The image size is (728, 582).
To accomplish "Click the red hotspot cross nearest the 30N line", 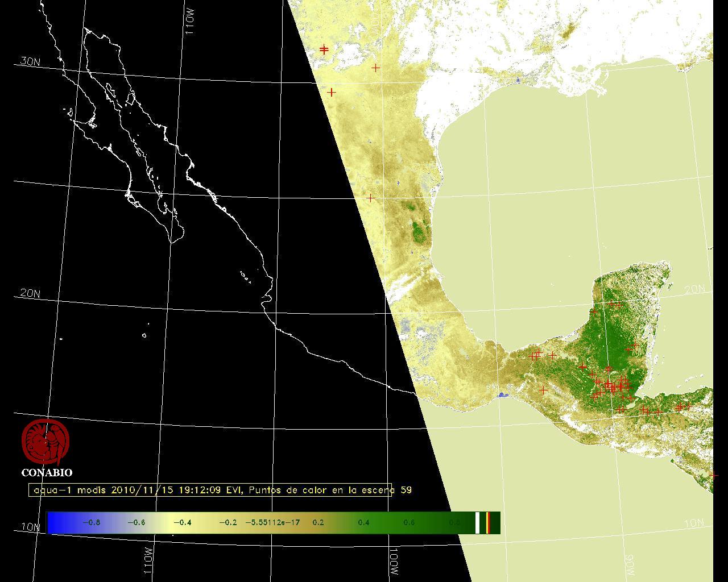I will 376,68.
